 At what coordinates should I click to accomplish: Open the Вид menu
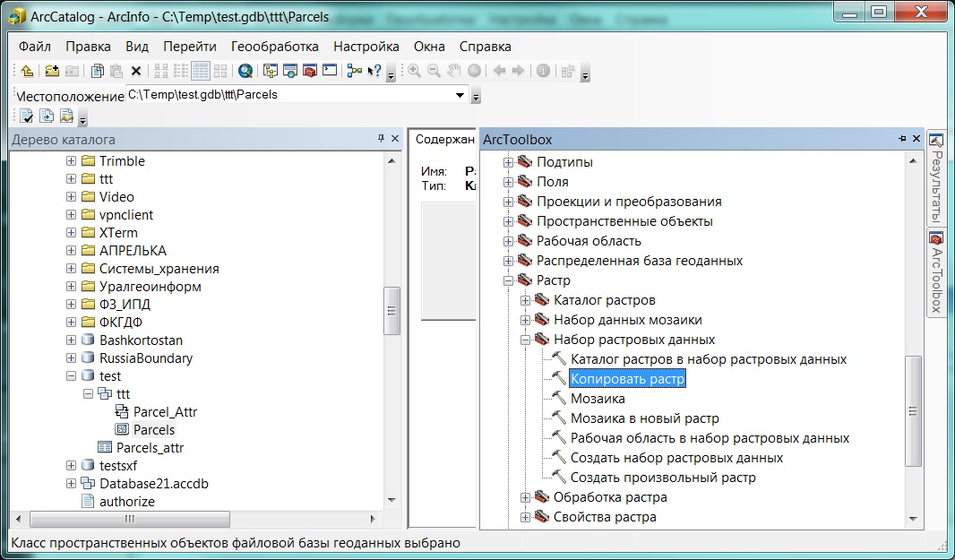(137, 47)
